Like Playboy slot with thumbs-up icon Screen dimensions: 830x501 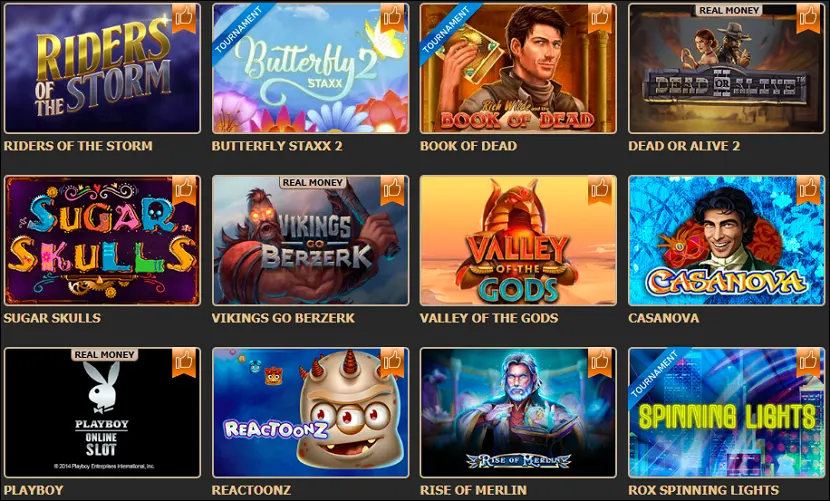(x=184, y=363)
